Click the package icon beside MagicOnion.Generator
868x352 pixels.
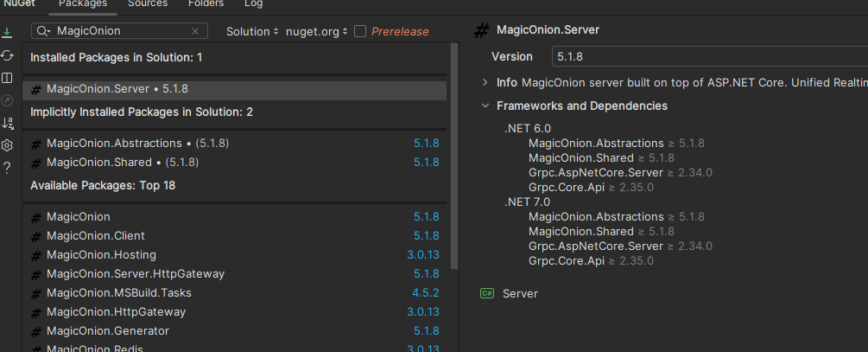click(36, 331)
